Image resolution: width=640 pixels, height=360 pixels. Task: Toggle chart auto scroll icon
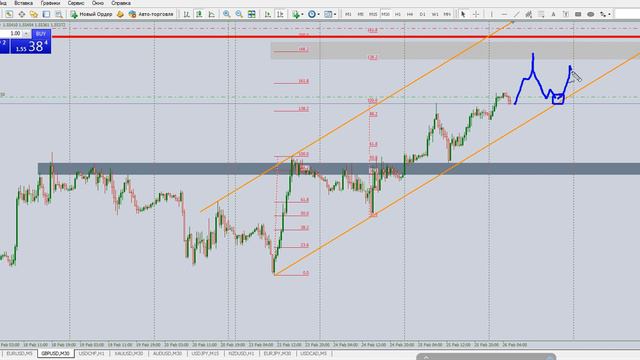tap(268, 14)
